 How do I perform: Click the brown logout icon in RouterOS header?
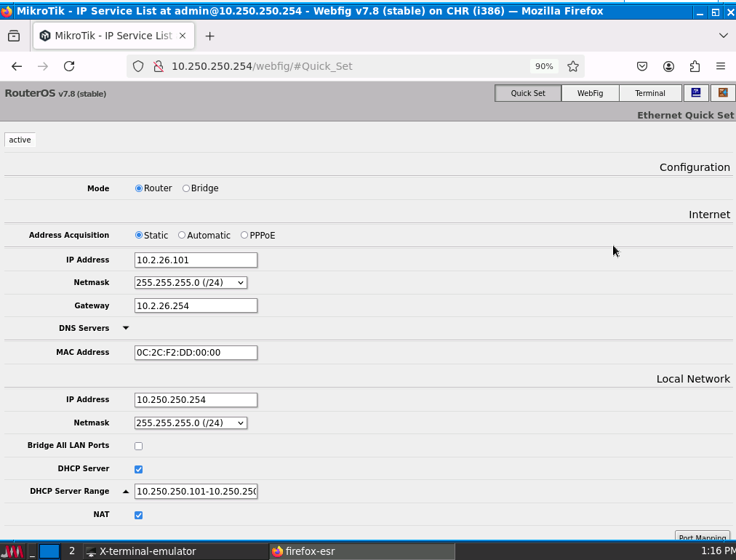(x=723, y=93)
